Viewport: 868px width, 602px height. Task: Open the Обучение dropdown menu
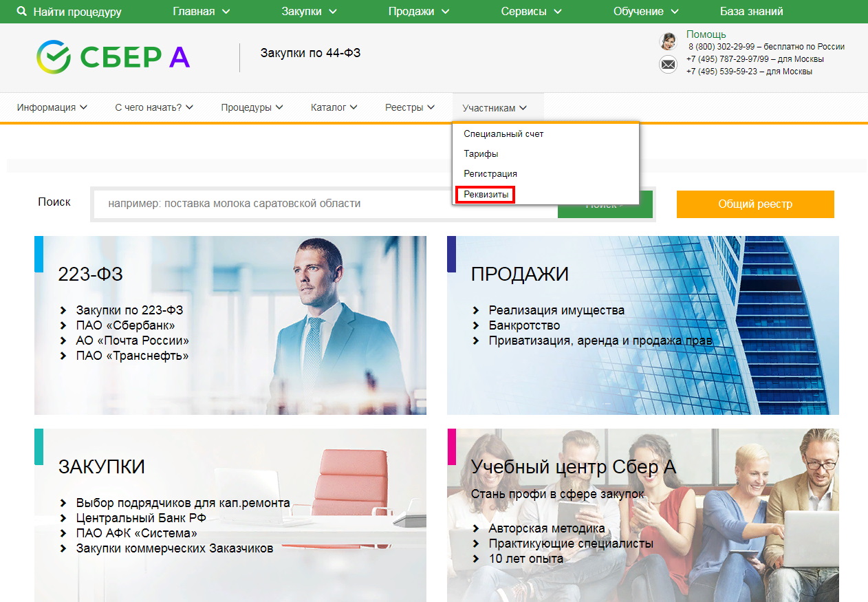pyautogui.click(x=646, y=12)
